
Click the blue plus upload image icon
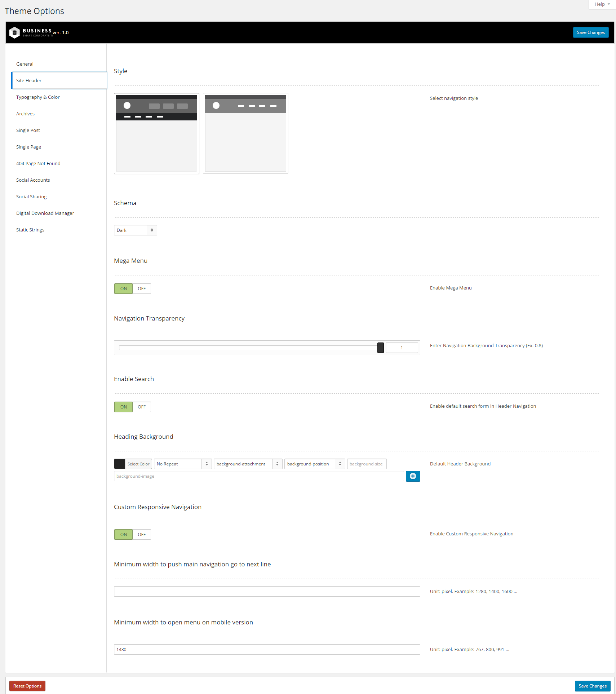413,476
